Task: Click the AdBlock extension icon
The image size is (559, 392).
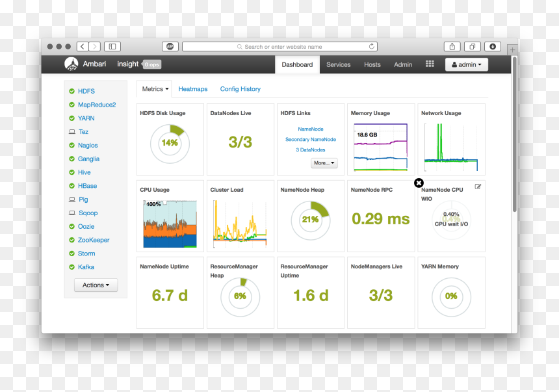Action: click(x=170, y=47)
